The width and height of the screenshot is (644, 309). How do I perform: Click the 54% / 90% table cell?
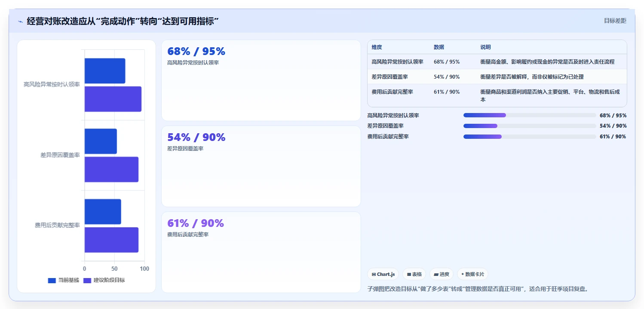(447, 77)
